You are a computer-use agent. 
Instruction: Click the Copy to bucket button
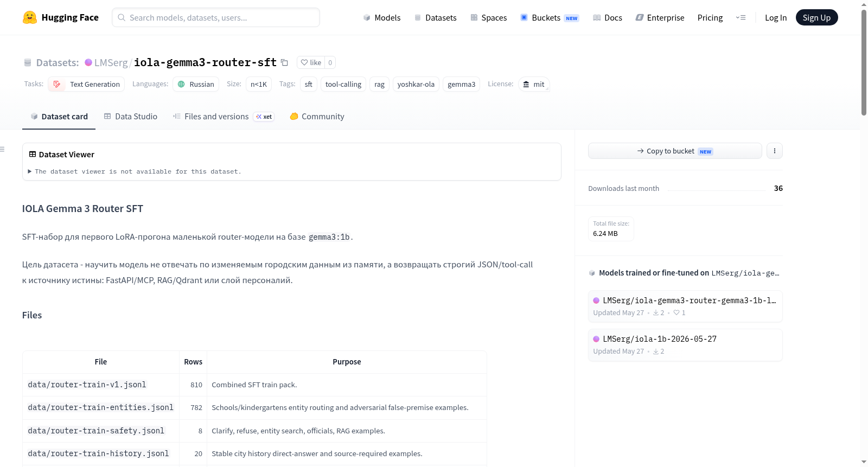point(675,151)
